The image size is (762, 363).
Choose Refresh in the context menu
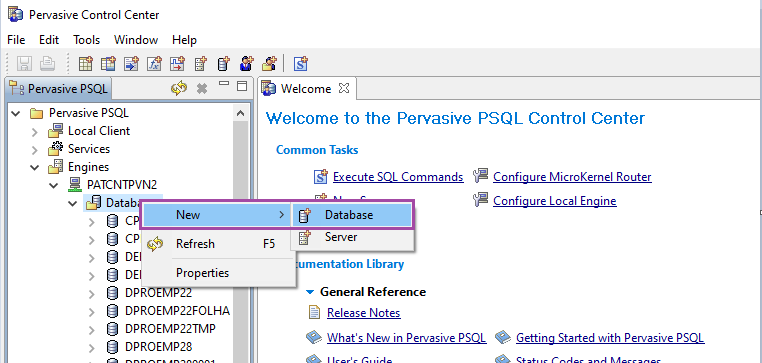click(x=218, y=243)
